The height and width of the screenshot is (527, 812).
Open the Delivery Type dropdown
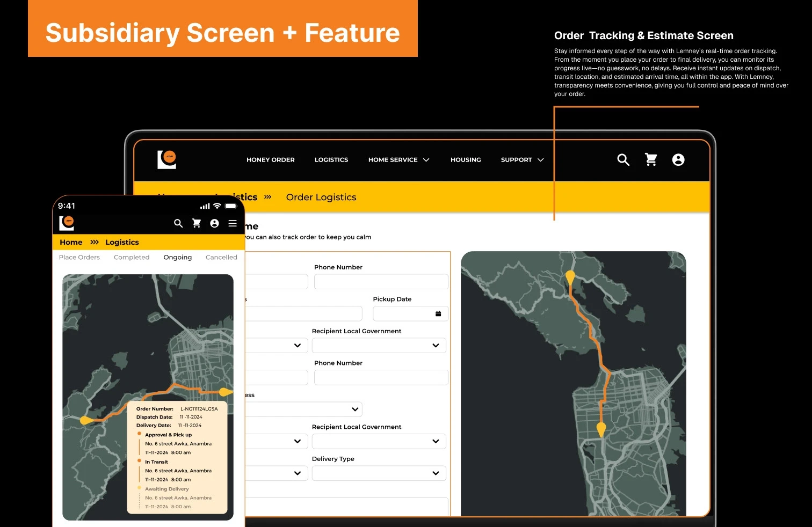379,473
